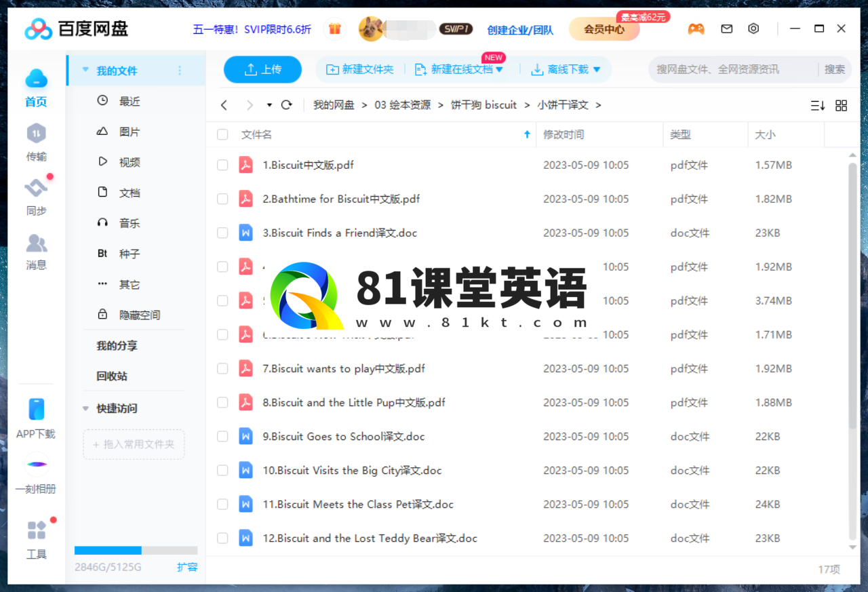The image size is (868, 592).
Task: Click the file list vertical scrollbar
Action: pos(852,295)
